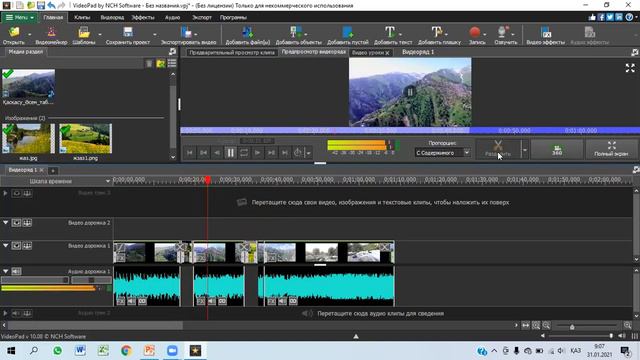The height and width of the screenshot is (360, 640).
Task: Click Добавить текст button
Action: pyautogui.click(x=393, y=36)
